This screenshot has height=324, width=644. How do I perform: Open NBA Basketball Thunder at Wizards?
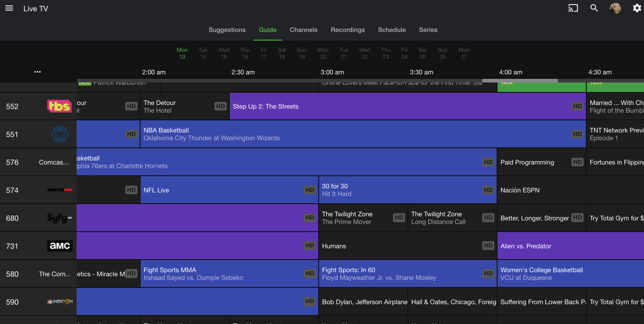363,134
